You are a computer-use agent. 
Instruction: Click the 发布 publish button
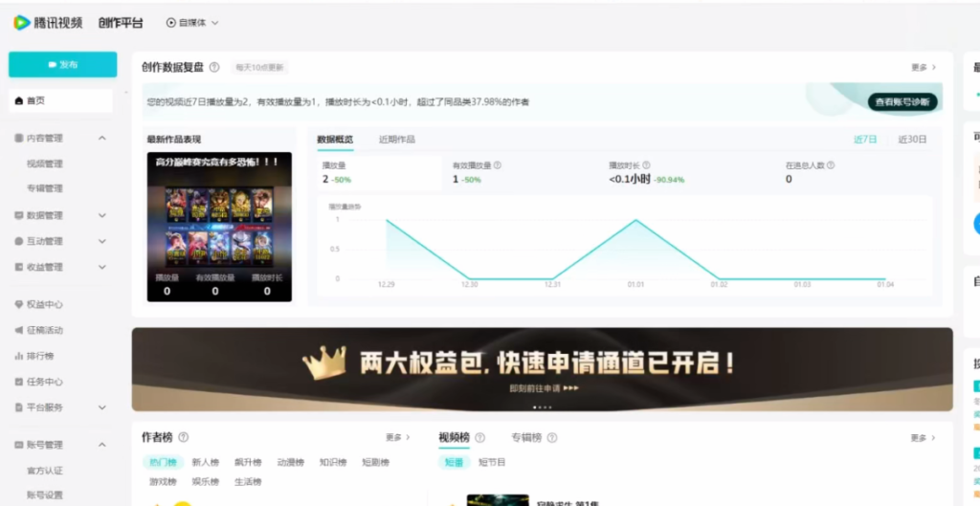pos(62,65)
